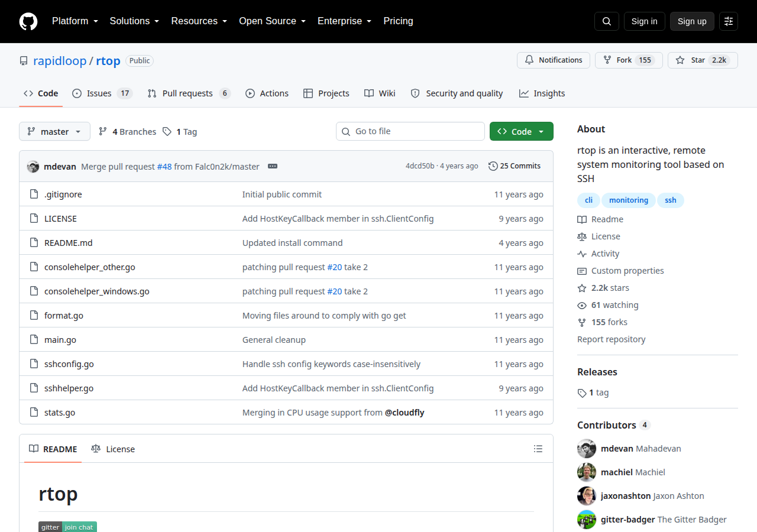Expand commit message details ellipsis
Image resolution: width=757 pixels, height=532 pixels.
tap(273, 166)
